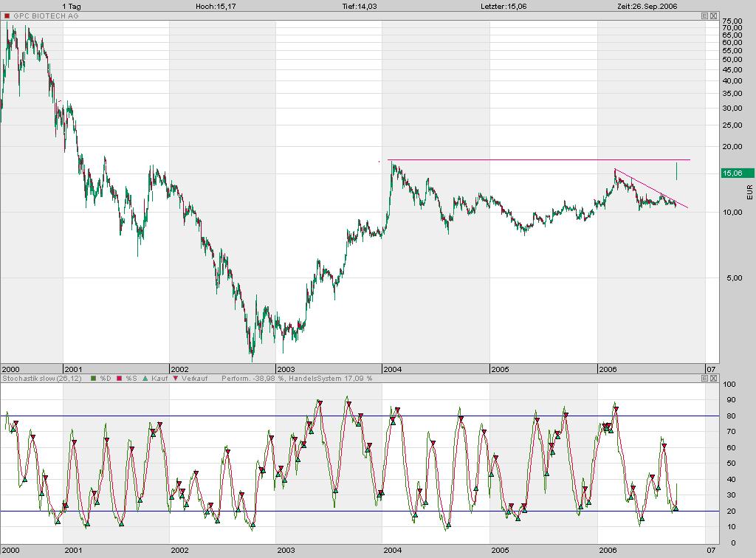Click the 2006 label under stochastic chart
Viewport: 756px width, 558px height.
(x=608, y=550)
